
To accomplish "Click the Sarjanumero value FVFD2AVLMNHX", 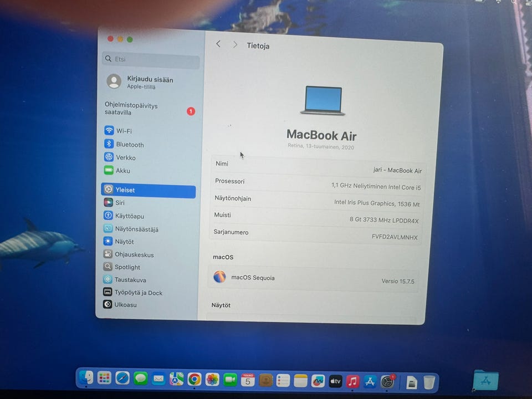I will 395,237.
